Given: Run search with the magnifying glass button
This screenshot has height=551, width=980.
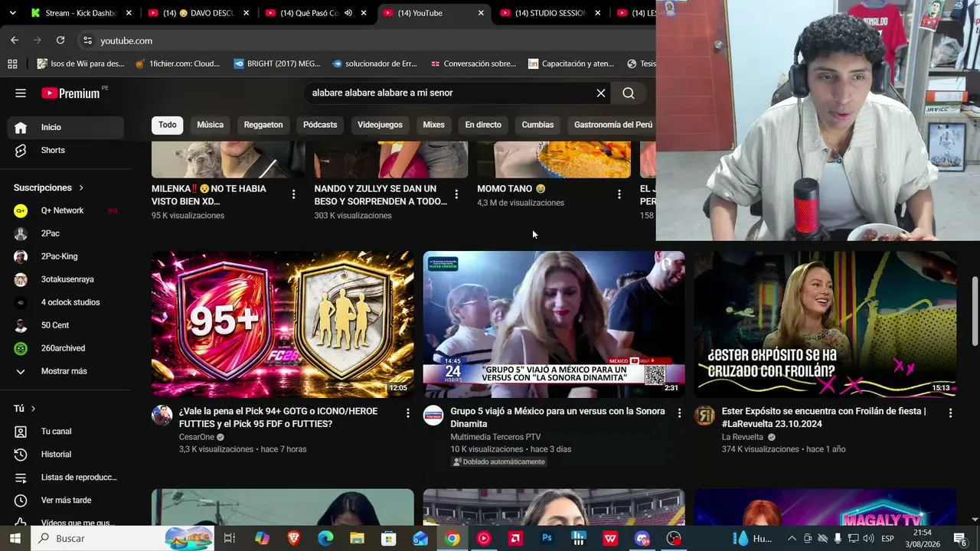Looking at the screenshot, I should pyautogui.click(x=629, y=93).
